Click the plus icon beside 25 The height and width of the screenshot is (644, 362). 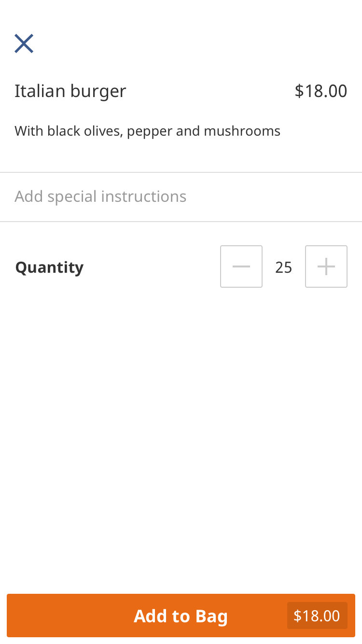point(326,266)
